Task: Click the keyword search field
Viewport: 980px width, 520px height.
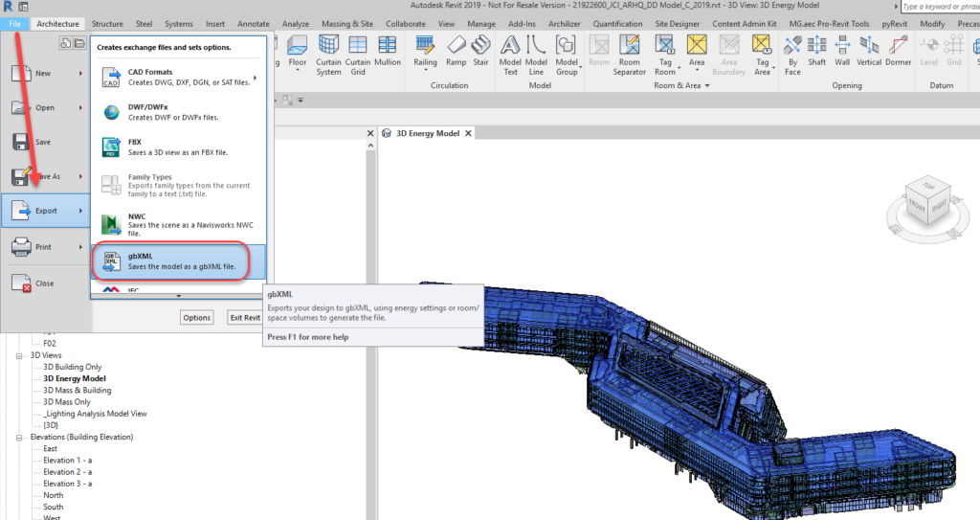Action: 940,7
